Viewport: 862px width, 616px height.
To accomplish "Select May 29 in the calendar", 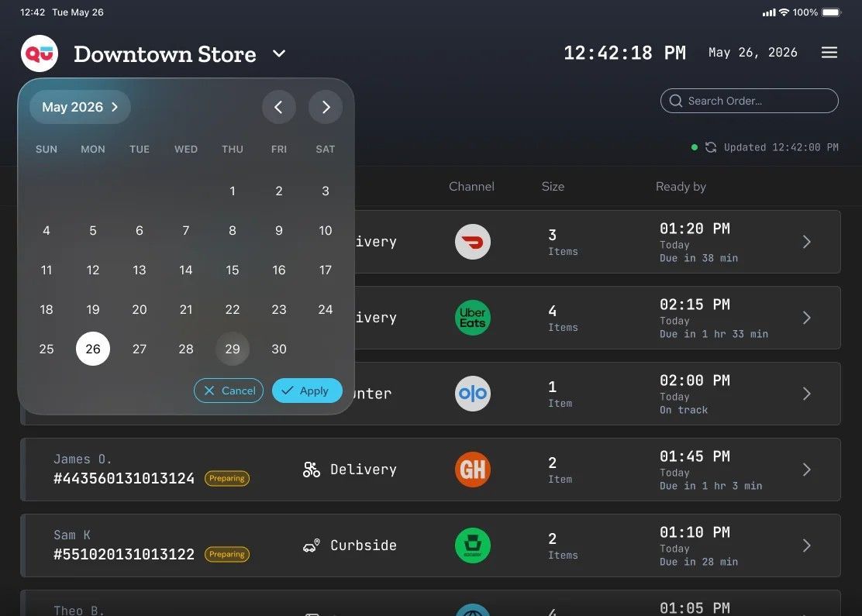I will [x=233, y=349].
